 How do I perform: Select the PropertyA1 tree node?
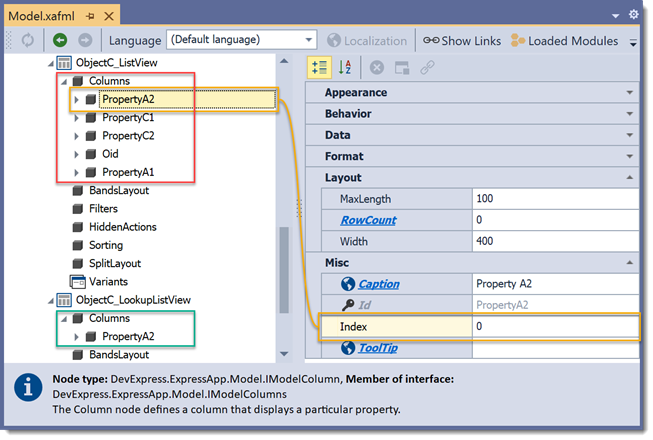point(128,172)
